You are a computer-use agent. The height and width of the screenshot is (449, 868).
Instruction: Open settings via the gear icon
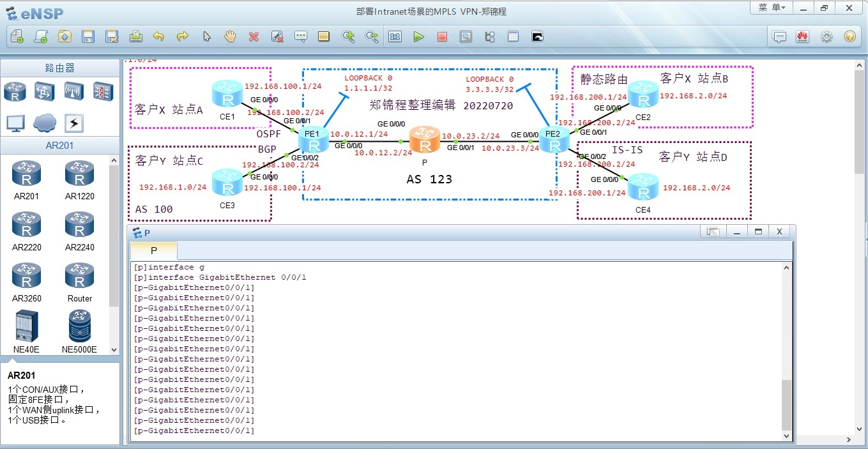click(826, 37)
